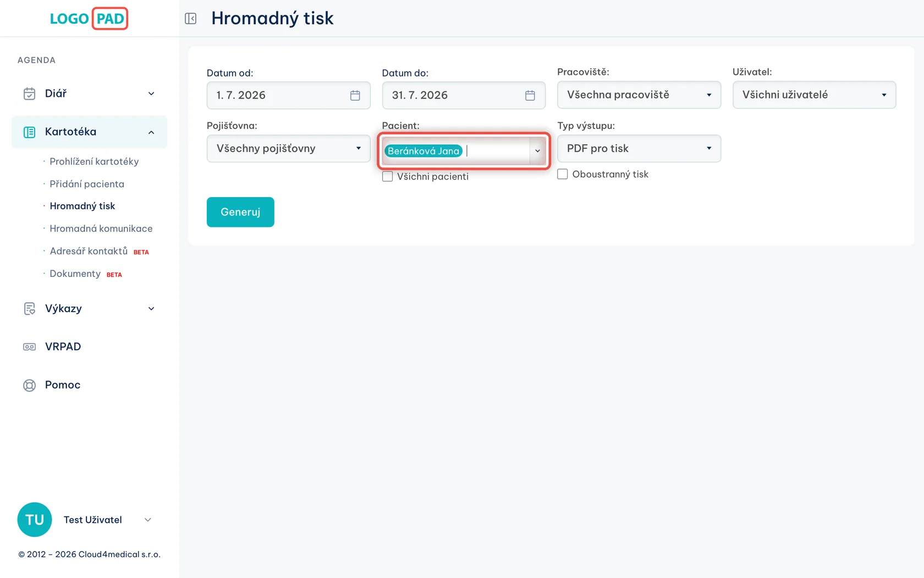Click the VRPAD headset icon
This screenshot has width=924, height=578.
[x=30, y=347]
